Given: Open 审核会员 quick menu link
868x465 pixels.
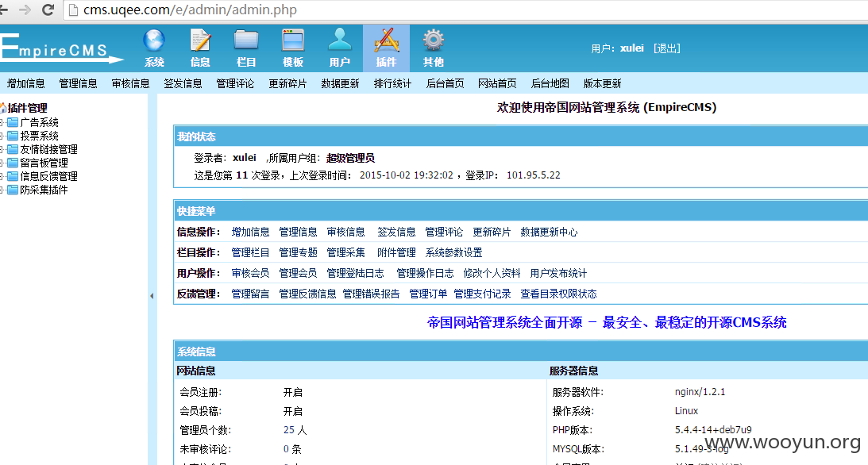Looking at the screenshot, I should click(x=250, y=273).
